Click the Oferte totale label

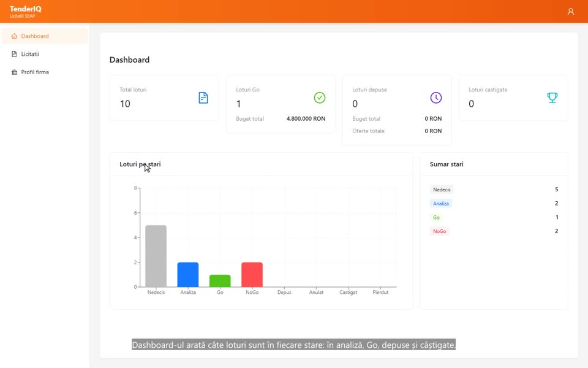point(368,131)
